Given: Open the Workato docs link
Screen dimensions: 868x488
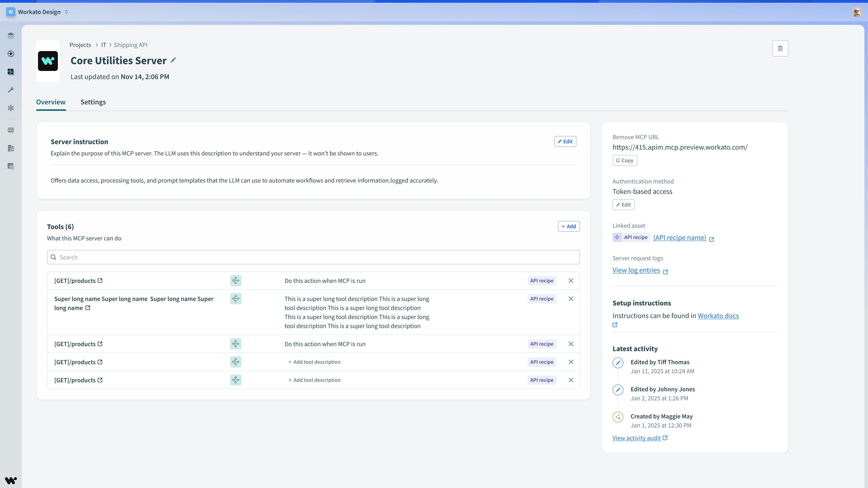Looking at the screenshot, I should click(718, 316).
